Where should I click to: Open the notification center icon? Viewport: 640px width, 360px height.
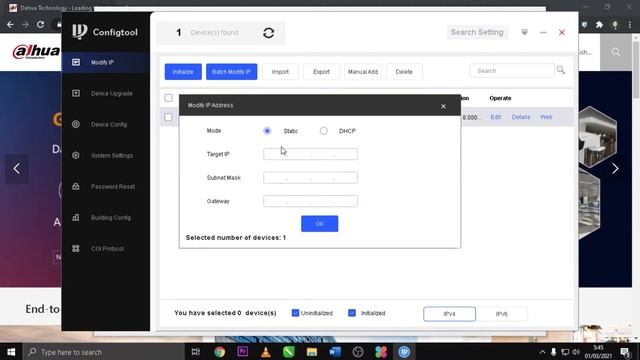pos(625,352)
